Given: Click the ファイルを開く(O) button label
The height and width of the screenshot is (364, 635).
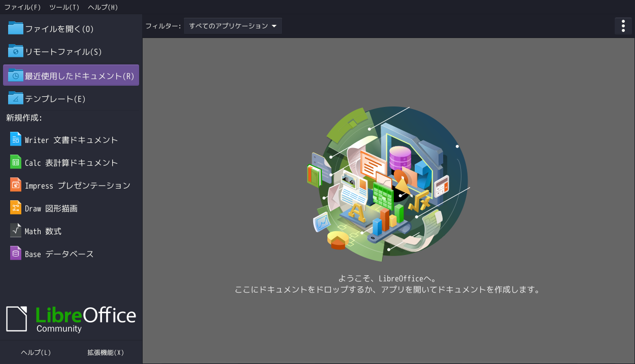Looking at the screenshot, I should (59, 29).
